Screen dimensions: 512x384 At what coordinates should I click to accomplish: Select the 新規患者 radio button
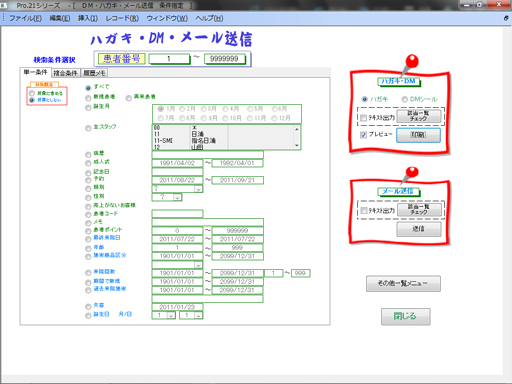[x=88, y=98]
